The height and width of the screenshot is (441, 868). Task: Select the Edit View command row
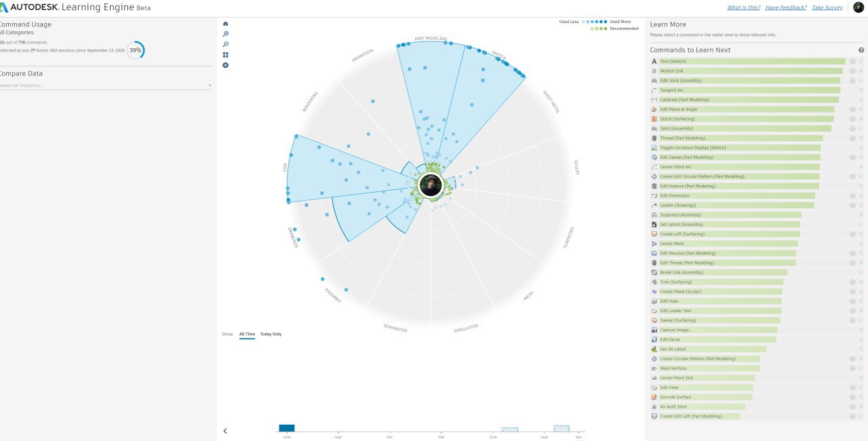[757, 387]
